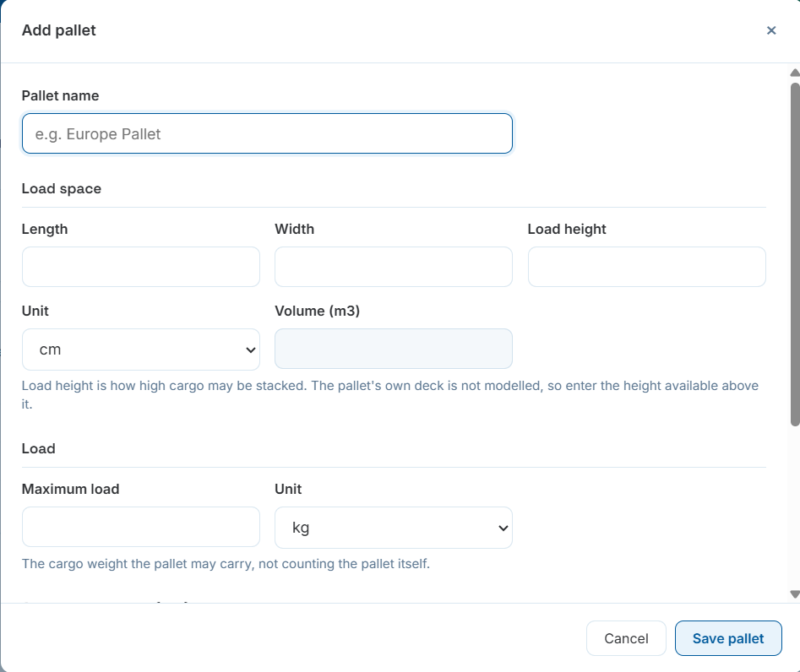Click the cargo weight hint text
The height and width of the screenshot is (672, 800).
(x=226, y=564)
